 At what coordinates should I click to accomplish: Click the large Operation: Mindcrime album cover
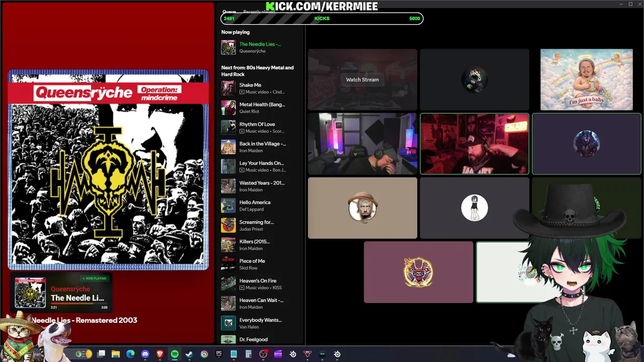coord(108,170)
